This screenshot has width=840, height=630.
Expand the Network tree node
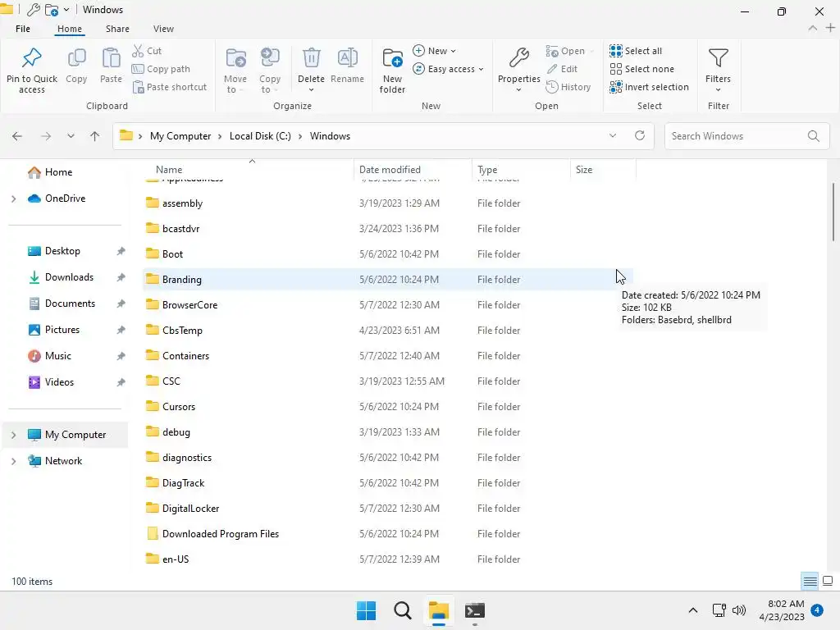point(13,461)
